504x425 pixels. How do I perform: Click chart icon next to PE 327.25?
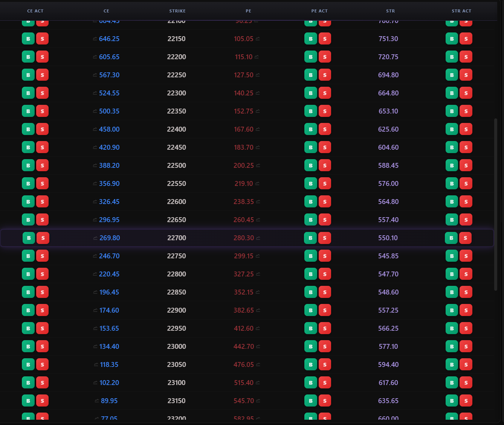(258, 274)
